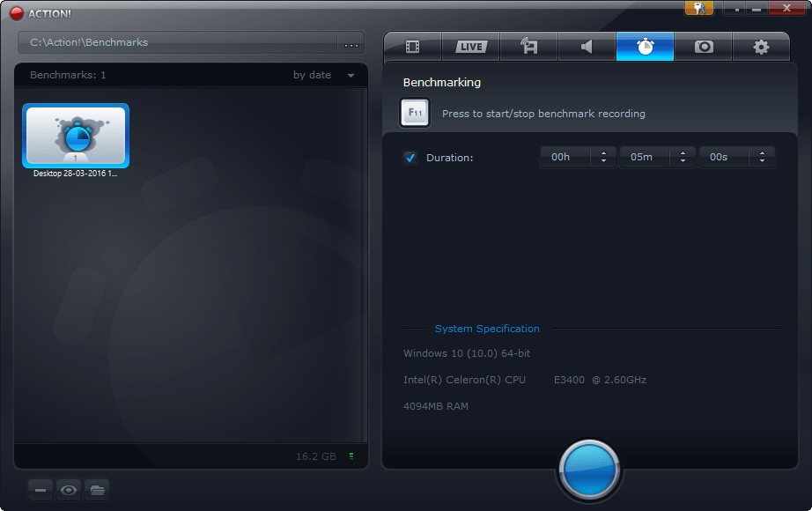Click the 16.2 GB free space text
The width and height of the screenshot is (812, 511).
point(316,456)
